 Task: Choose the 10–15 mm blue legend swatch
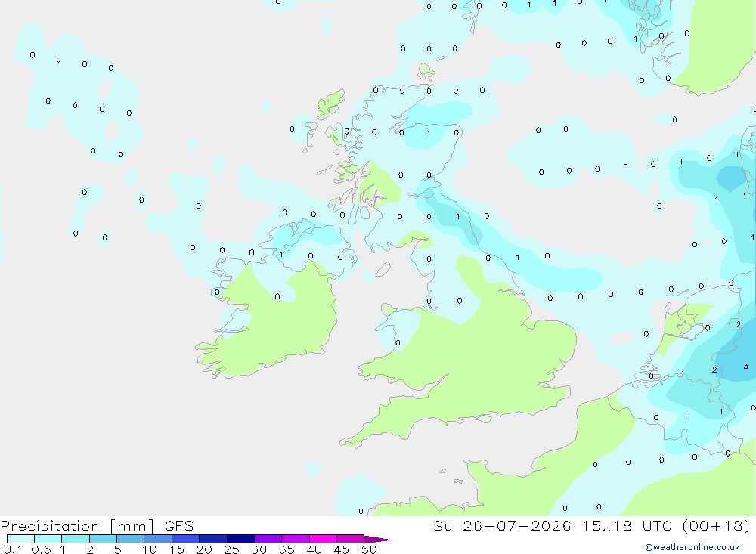coord(158,539)
